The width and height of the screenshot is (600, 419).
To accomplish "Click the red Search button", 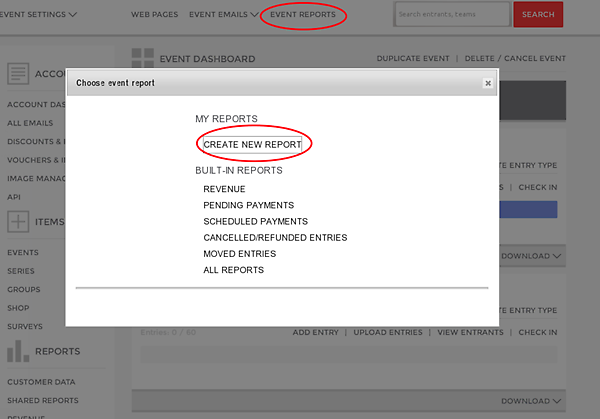I will pyautogui.click(x=538, y=14).
